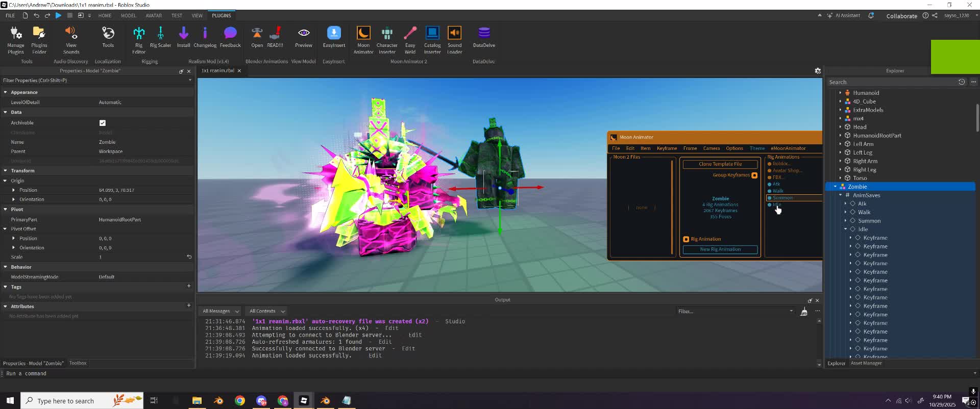The image size is (980, 409).
Task: Select the Easy Weld tool
Action: (410, 40)
